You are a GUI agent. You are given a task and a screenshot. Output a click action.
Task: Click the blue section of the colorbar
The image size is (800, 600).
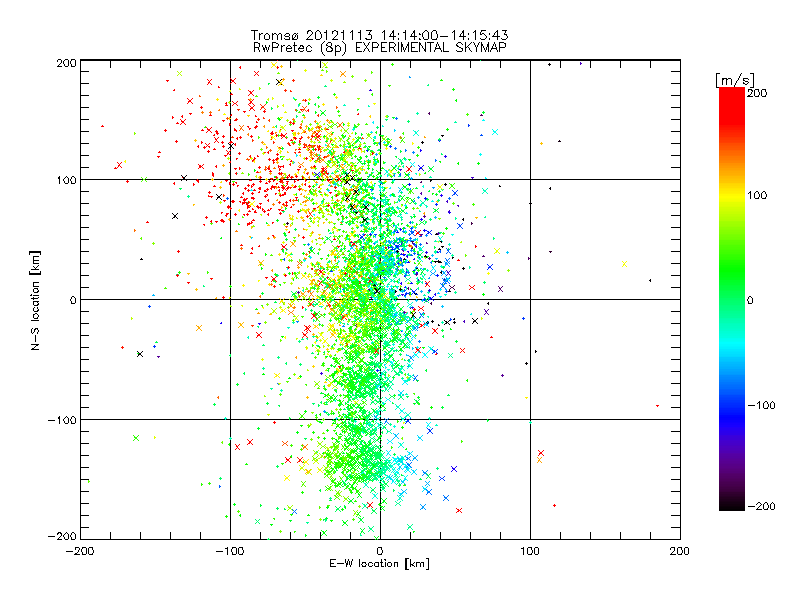[x=732, y=403]
